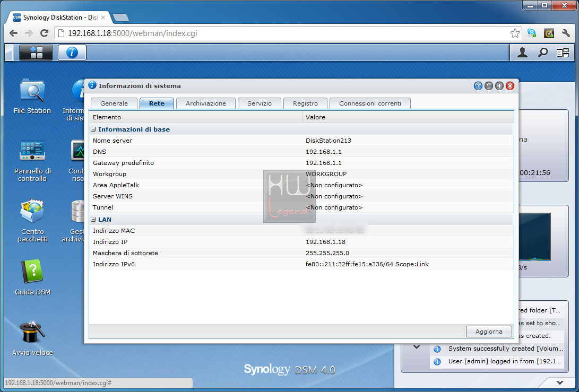
Task: Toggle the widgets panel icon
Action: (563, 53)
